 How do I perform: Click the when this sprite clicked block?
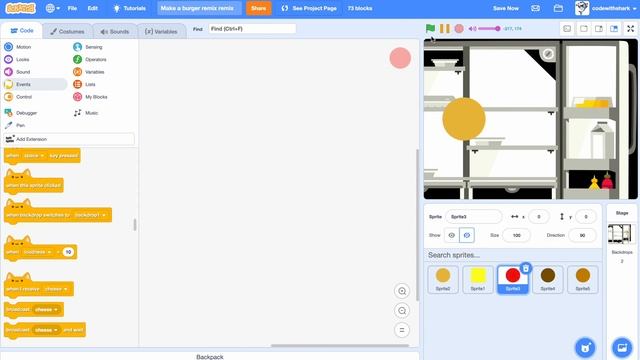click(33, 184)
